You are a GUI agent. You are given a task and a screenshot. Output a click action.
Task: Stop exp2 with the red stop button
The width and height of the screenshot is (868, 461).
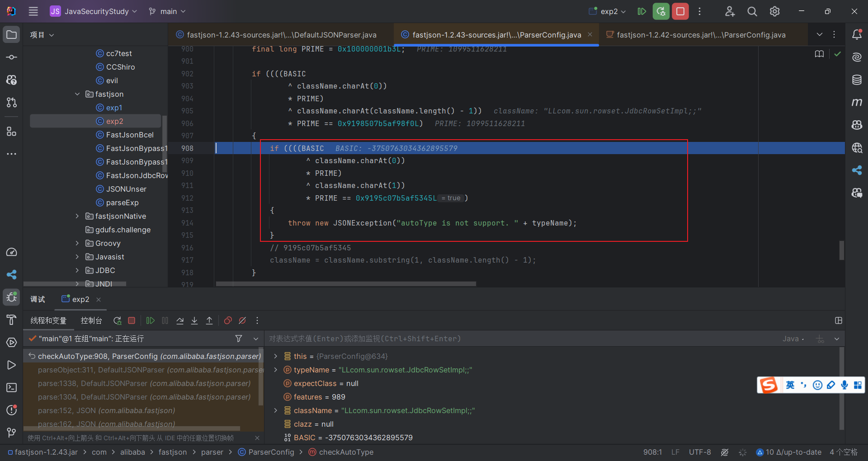point(680,11)
